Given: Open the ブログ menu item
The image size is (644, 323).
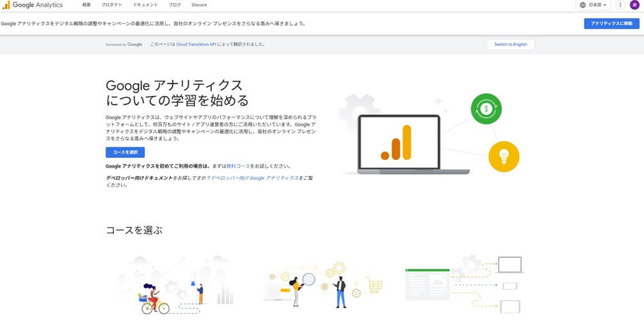Looking at the screenshot, I should pos(175,5).
